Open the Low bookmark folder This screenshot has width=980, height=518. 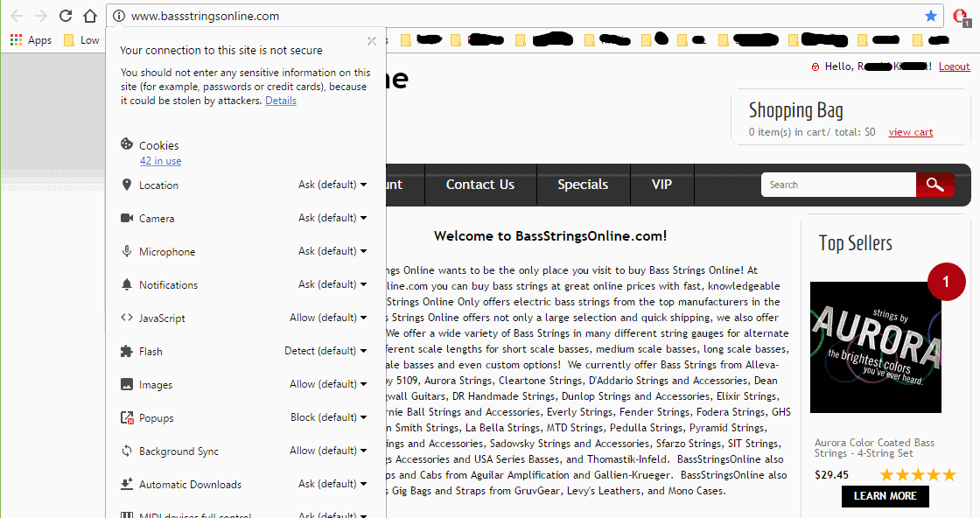tap(82, 40)
